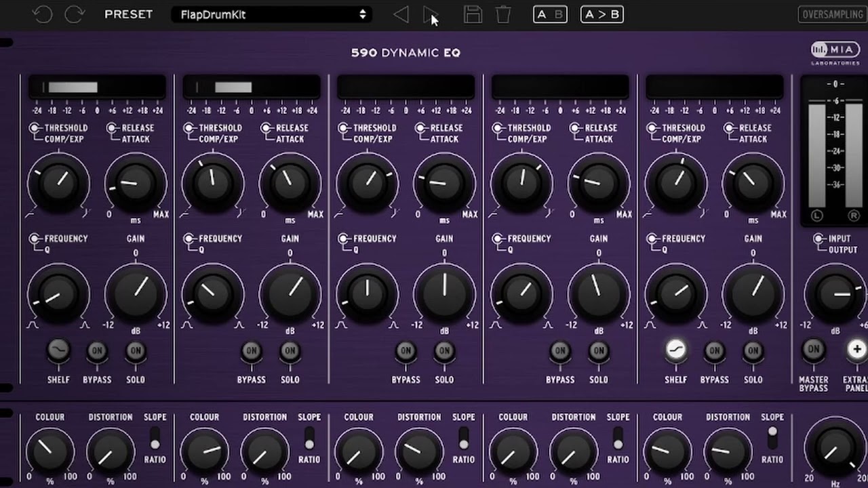The image size is (868, 488).
Task: Copy settings with the A > B button
Action: pos(602,14)
